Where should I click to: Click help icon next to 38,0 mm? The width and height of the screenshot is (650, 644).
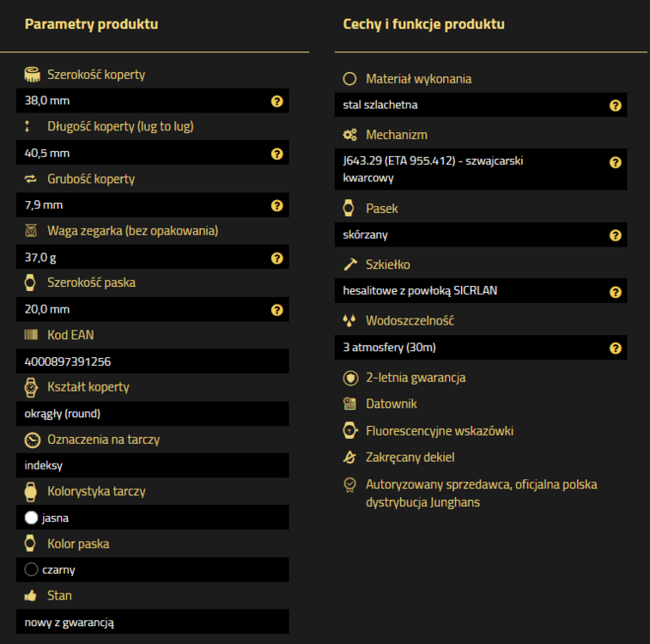coord(276,101)
